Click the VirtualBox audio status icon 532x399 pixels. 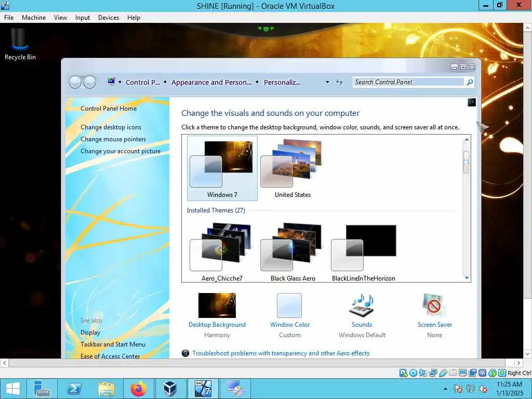coord(423,373)
